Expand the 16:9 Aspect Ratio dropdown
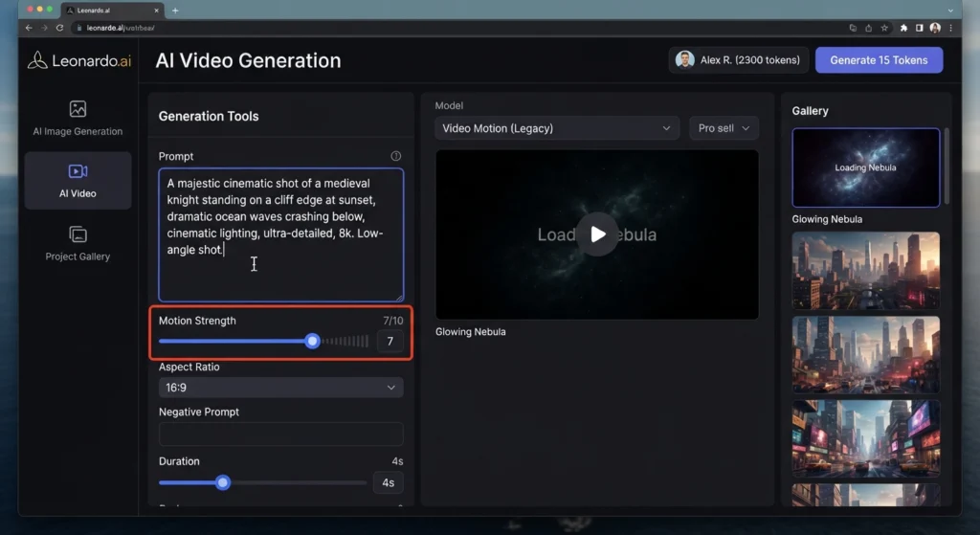The width and height of the screenshot is (980, 535). tap(280, 388)
